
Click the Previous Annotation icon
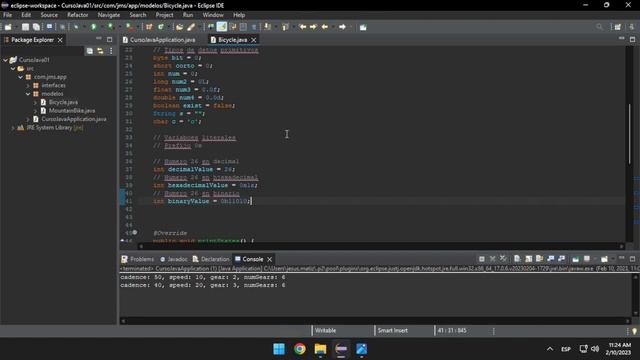pyautogui.click(x=285, y=27)
